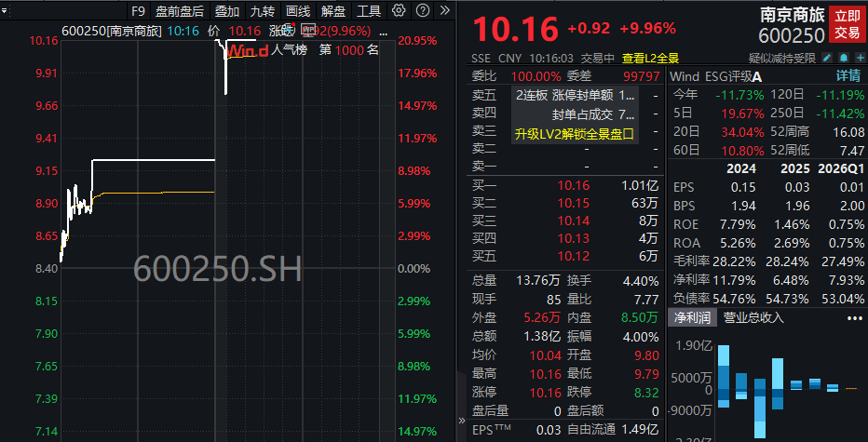Open the WPS screen icon on chart header
868x442 pixels.
[309, 30]
